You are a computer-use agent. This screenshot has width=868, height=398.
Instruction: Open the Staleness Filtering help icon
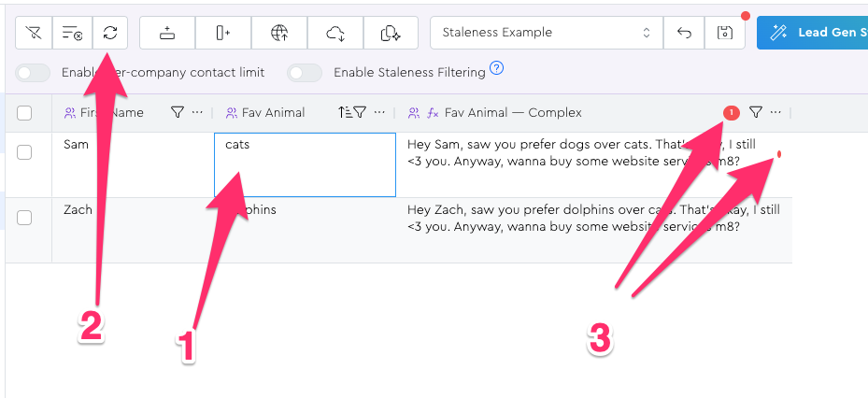(x=497, y=67)
